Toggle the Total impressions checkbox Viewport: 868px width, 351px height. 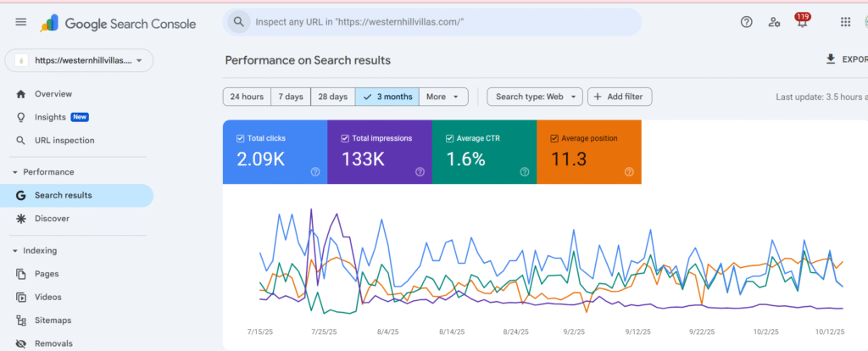[x=345, y=138]
